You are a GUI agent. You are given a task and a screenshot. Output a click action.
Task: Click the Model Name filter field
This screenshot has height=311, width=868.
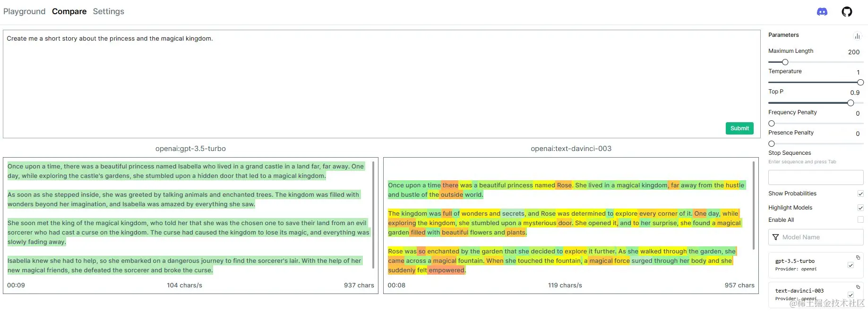click(x=816, y=237)
